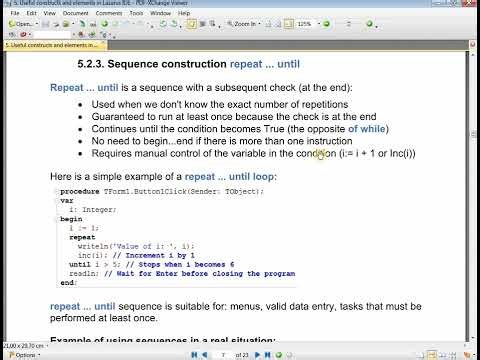Click the page number field showing 7

pyautogui.click(x=223, y=355)
